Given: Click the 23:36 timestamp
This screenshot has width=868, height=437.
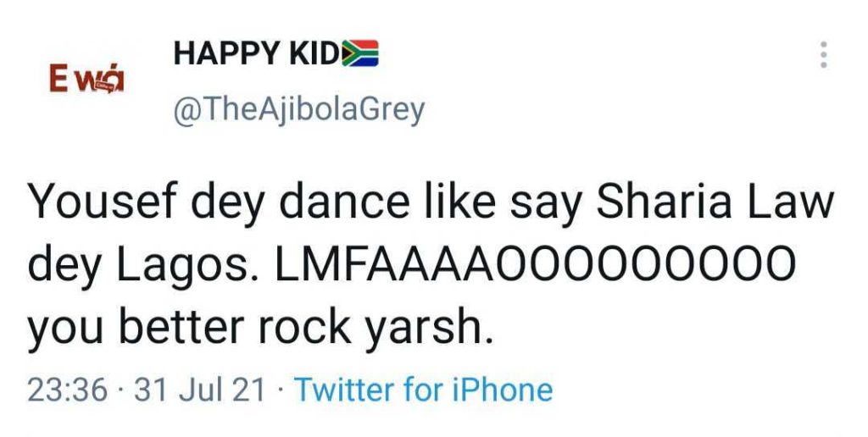Looking at the screenshot, I should (x=68, y=390).
